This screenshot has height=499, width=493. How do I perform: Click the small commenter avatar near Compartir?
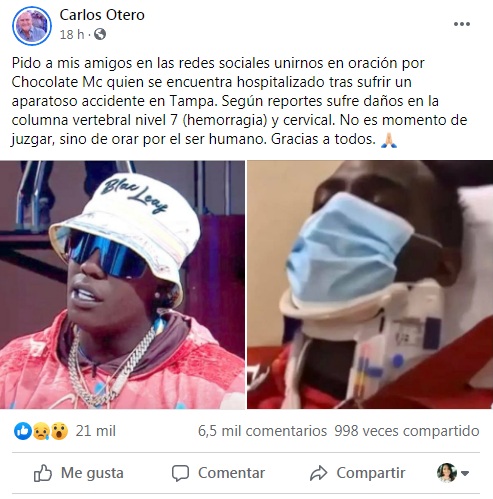pyautogui.click(x=447, y=472)
